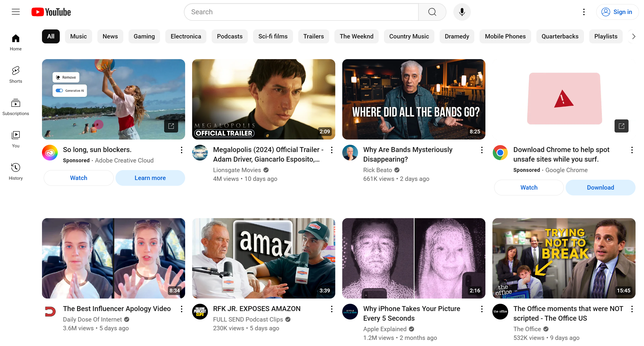644x346 pixels.
Task: Click Download on the Chrome ad
Action: coord(600,188)
